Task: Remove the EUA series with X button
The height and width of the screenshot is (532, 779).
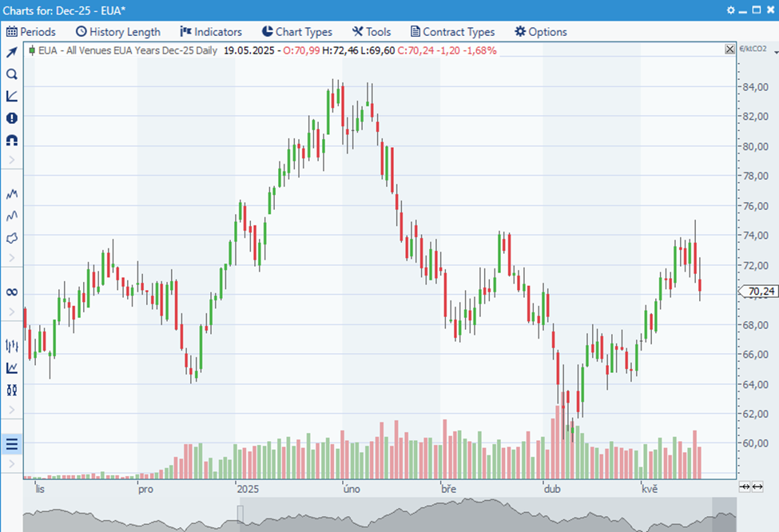Action: point(729,50)
